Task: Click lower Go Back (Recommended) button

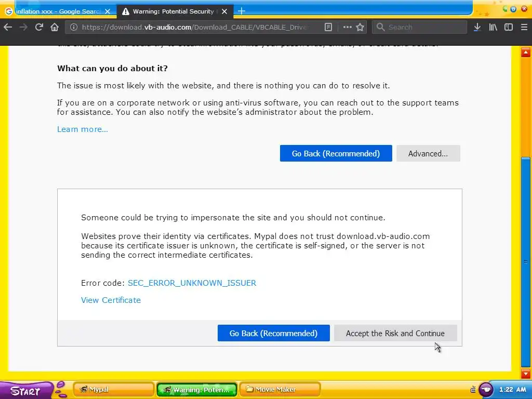Action: pyautogui.click(x=273, y=333)
